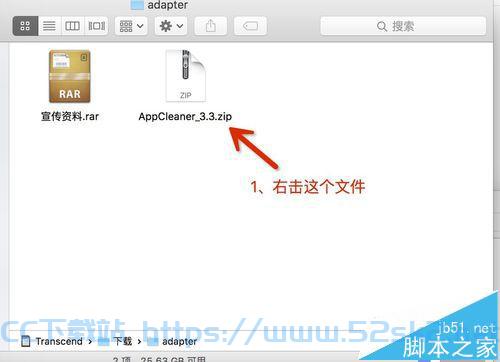Select adapter folder in path bar
Viewport: 500px width, 362px height.
coord(179,341)
